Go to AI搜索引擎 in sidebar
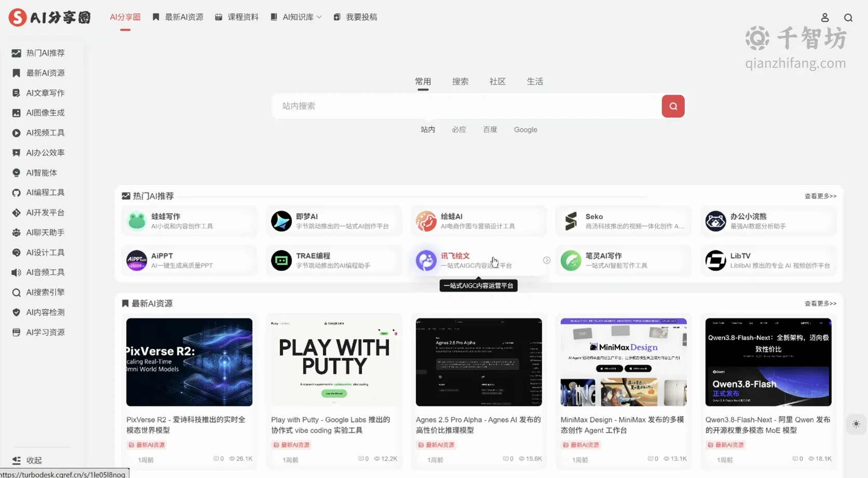 tap(38, 292)
